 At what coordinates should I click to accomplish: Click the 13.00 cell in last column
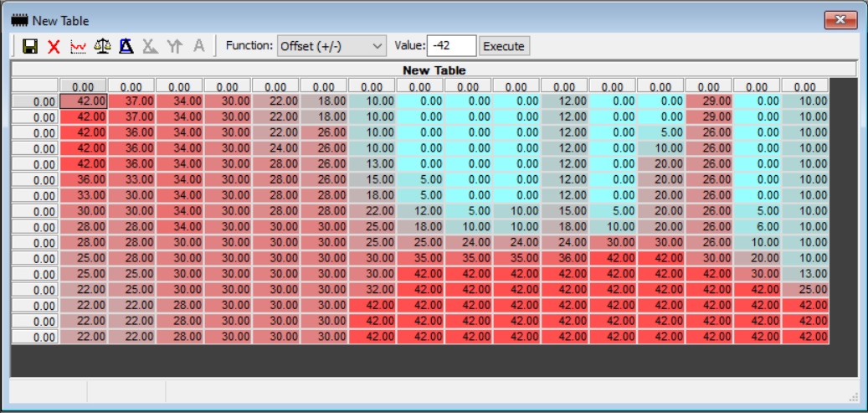tap(805, 274)
